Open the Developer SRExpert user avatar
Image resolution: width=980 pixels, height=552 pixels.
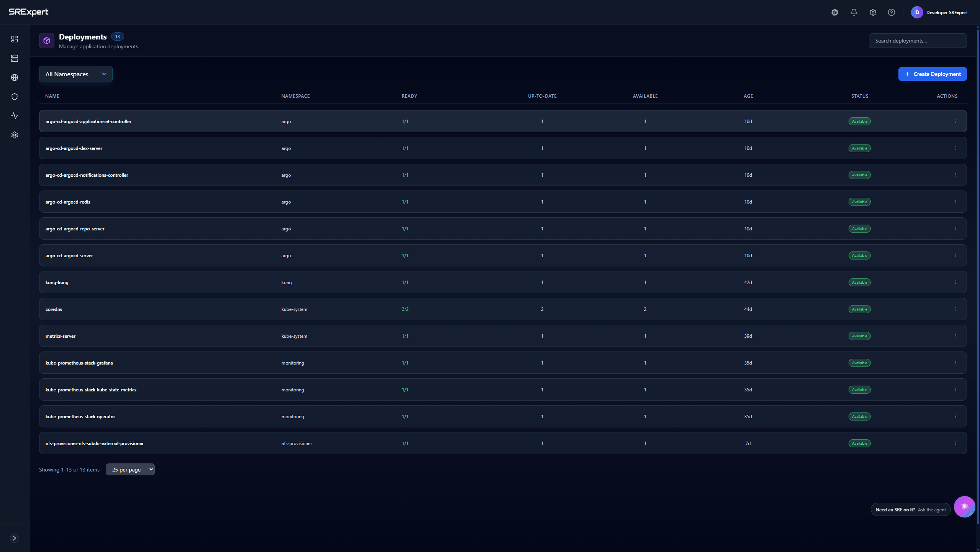tap(917, 12)
